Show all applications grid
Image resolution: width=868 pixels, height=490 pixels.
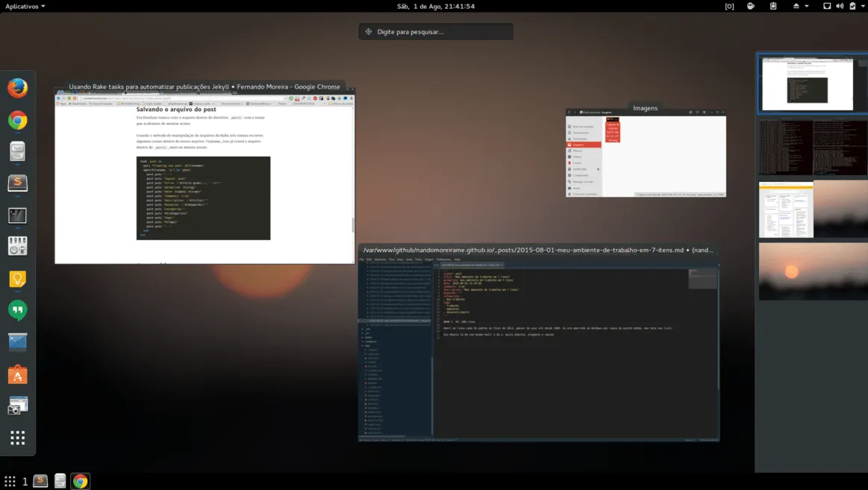18,438
